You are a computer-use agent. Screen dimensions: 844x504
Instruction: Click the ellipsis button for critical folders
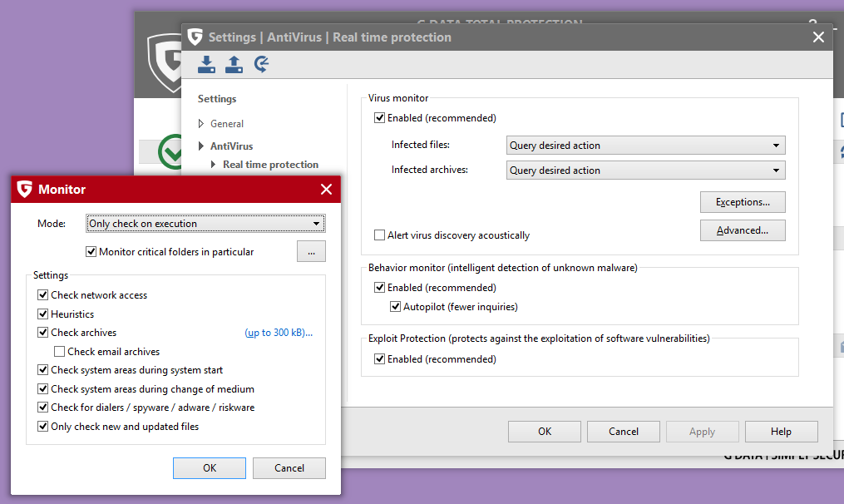point(311,251)
